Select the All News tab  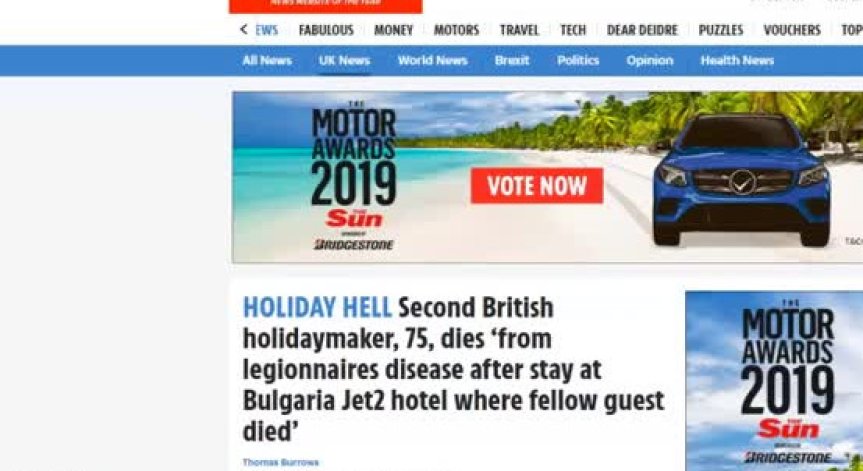tap(267, 61)
